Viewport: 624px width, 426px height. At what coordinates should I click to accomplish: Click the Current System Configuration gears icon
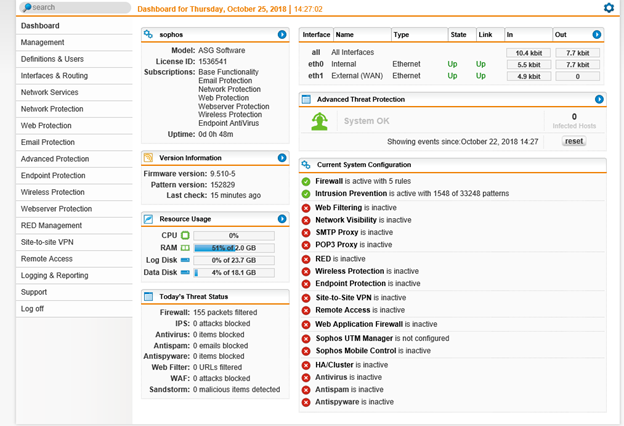(306, 164)
